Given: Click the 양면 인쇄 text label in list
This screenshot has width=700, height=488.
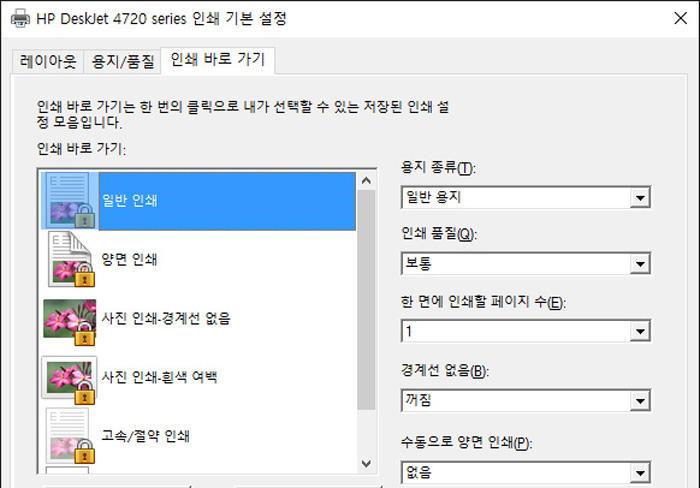Looking at the screenshot, I should click(x=130, y=259).
